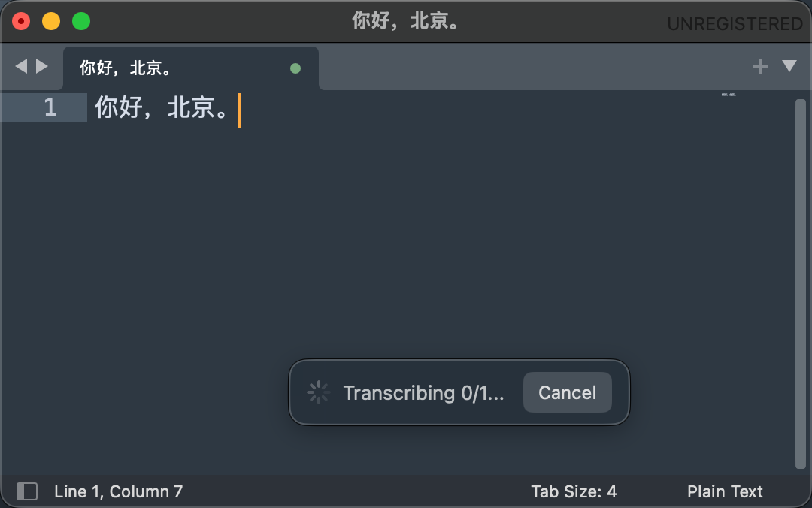Cancel the transcription
Screen dimensions: 812x508
[x=567, y=392]
